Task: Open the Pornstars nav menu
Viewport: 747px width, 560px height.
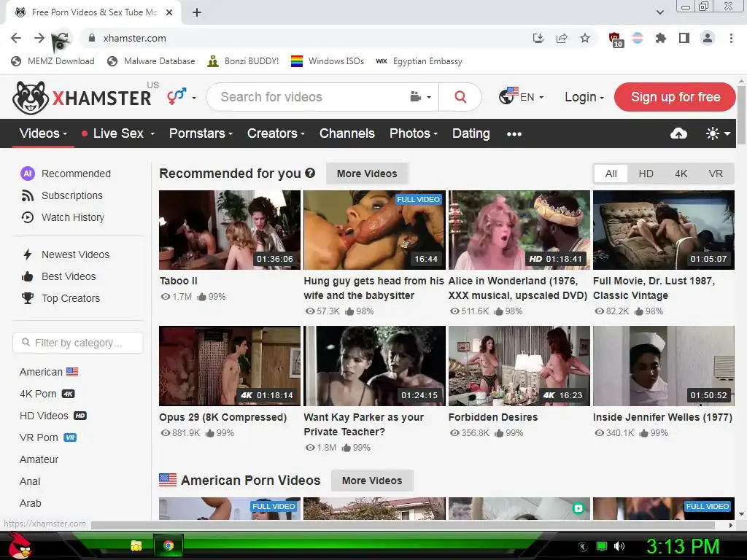Action: (201, 133)
